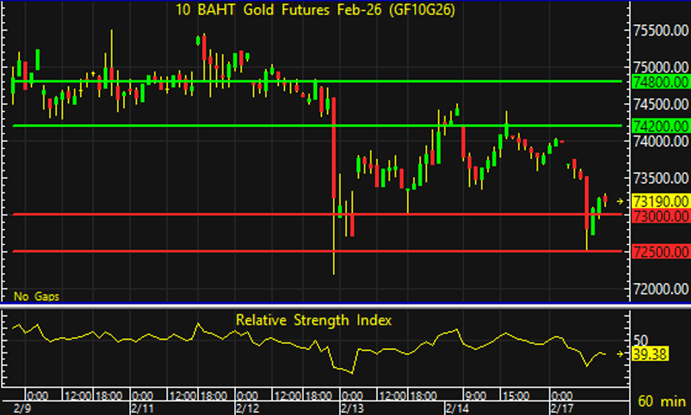Click the 74200.00 green price label

662,126
